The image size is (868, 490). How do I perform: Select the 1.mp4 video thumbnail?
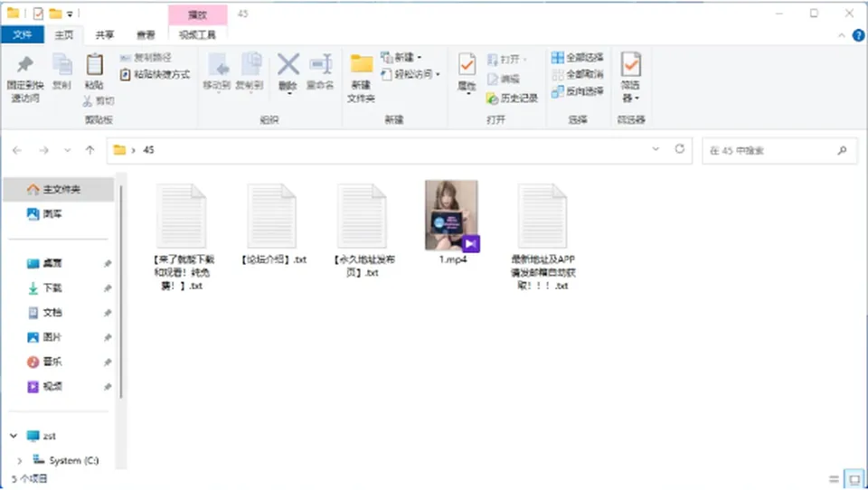[452, 216]
